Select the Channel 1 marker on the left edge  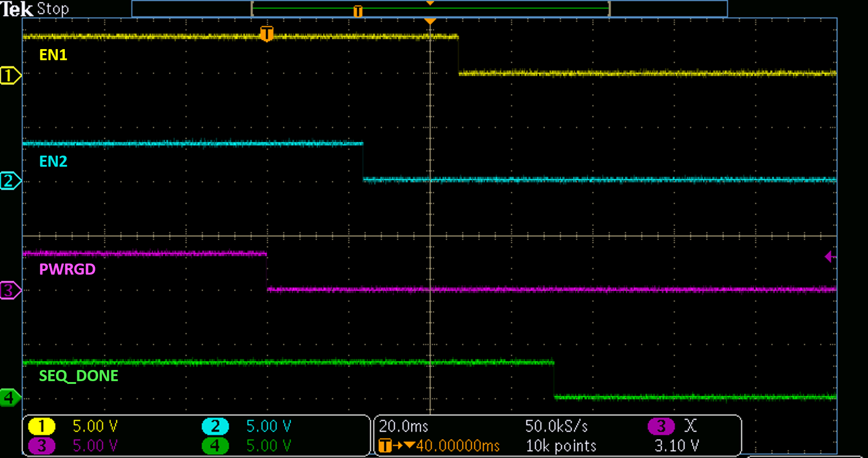coord(10,75)
